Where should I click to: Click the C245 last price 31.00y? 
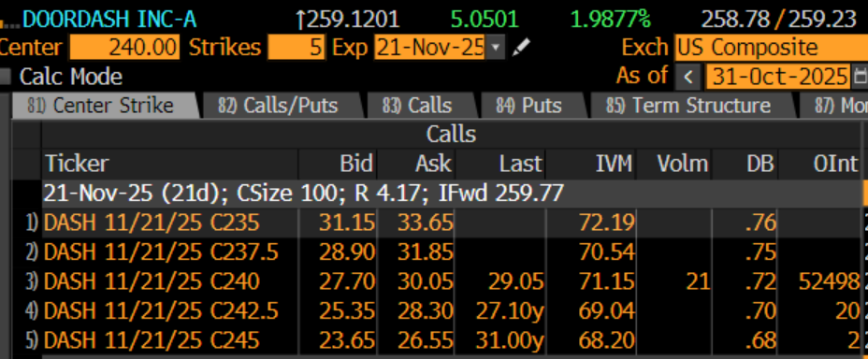(x=510, y=340)
